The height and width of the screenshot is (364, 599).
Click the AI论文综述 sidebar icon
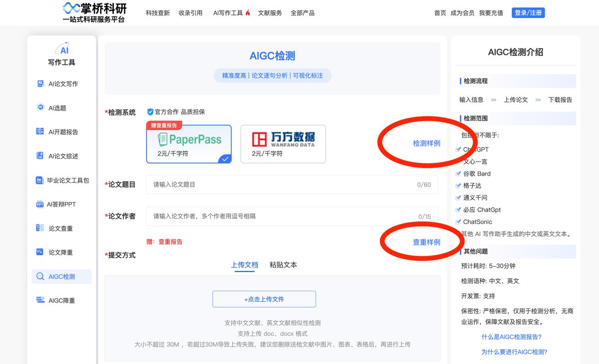coord(40,156)
